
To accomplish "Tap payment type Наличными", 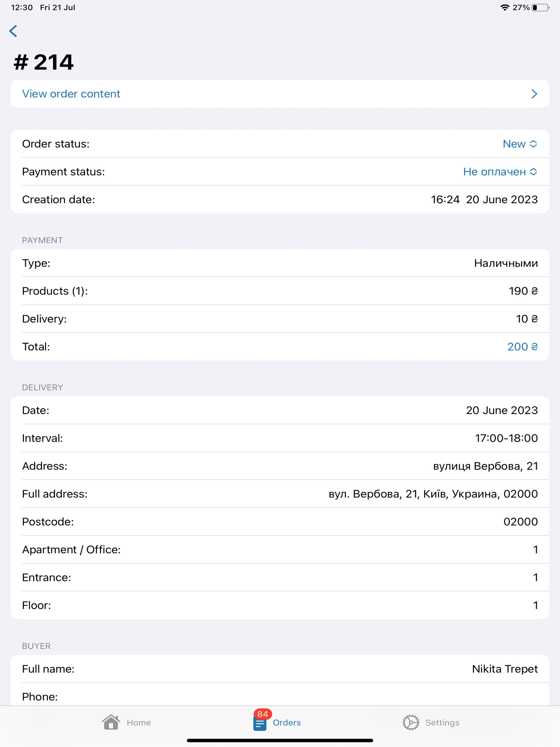I will tap(506, 263).
